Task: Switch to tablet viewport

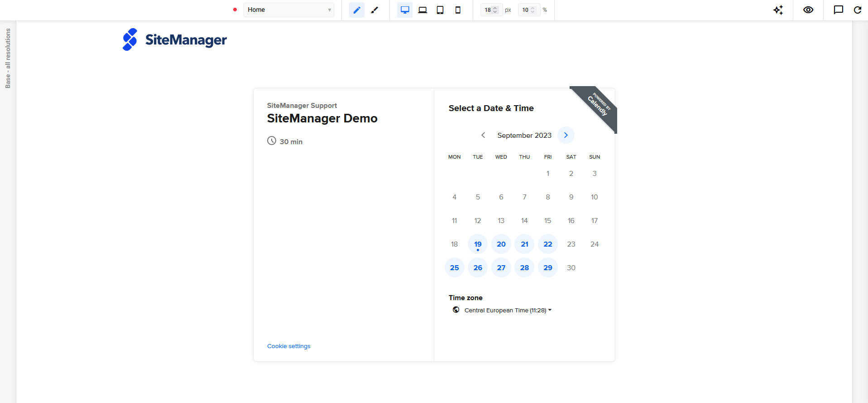Action: pos(440,10)
